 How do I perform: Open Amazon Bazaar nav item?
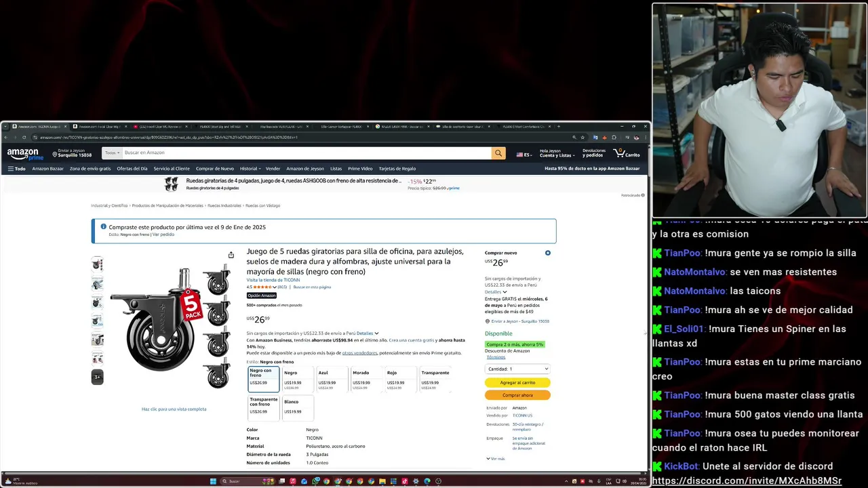(47, 169)
